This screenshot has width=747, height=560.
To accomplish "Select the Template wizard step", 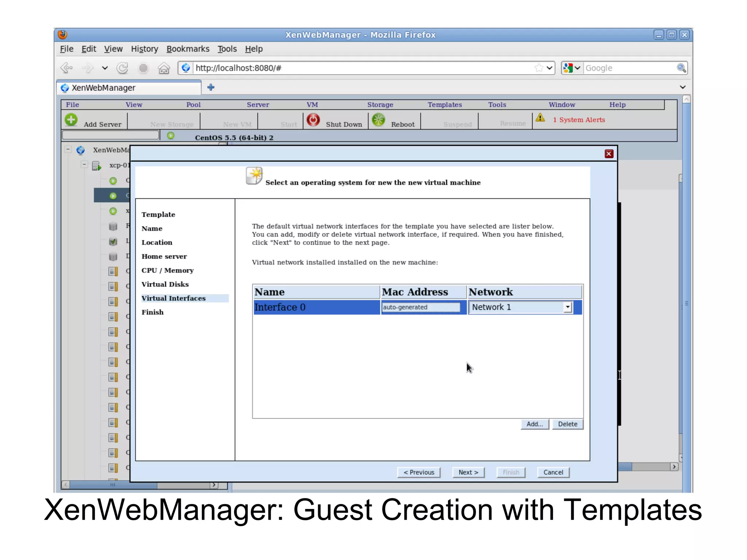I will (158, 214).
